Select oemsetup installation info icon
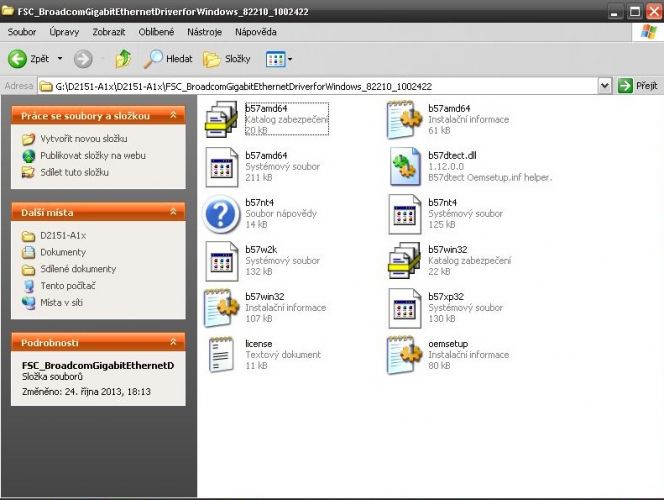The height and width of the screenshot is (500, 664). 405,355
